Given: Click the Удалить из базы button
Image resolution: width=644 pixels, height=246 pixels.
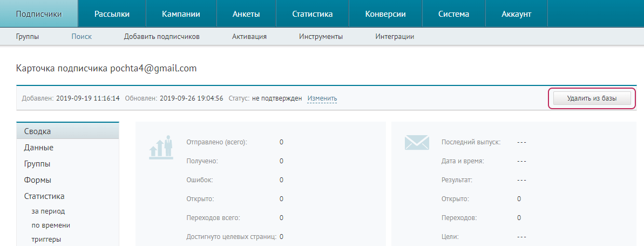Looking at the screenshot, I should [x=591, y=98].
